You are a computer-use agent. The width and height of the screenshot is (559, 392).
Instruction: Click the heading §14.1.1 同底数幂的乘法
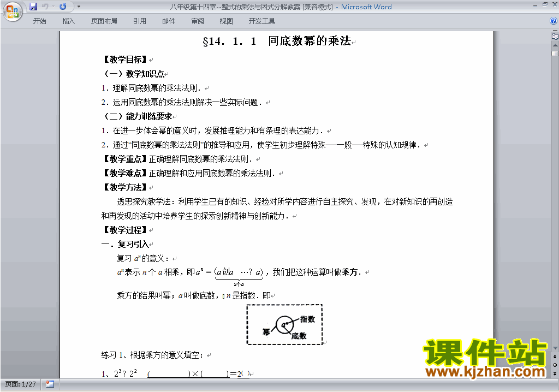coord(277,41)
